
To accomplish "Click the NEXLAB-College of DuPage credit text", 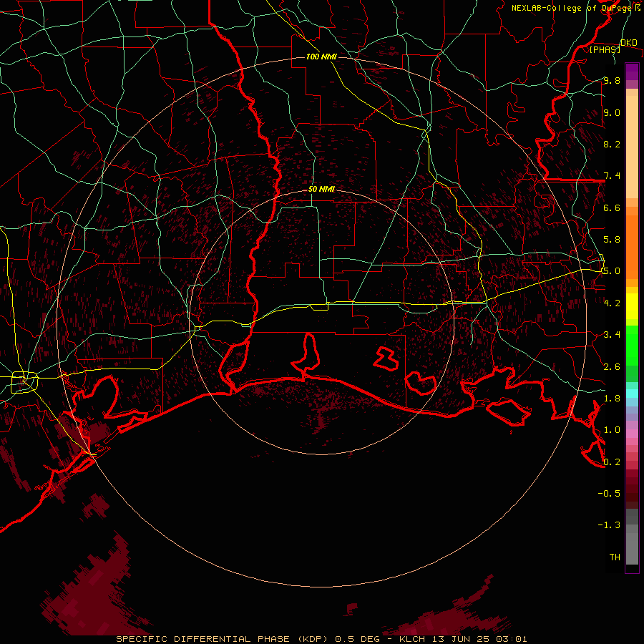I will click(x=575, y=8).
